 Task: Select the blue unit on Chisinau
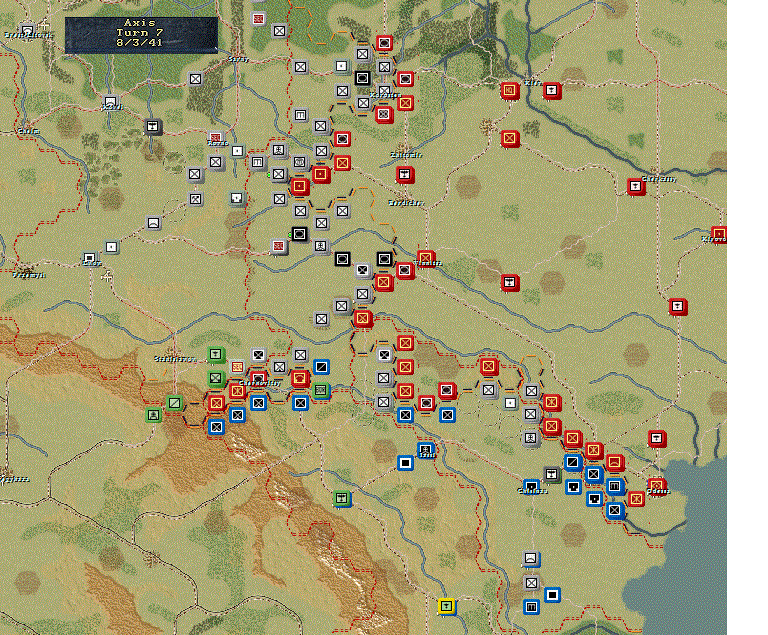(x=531, y=487)
